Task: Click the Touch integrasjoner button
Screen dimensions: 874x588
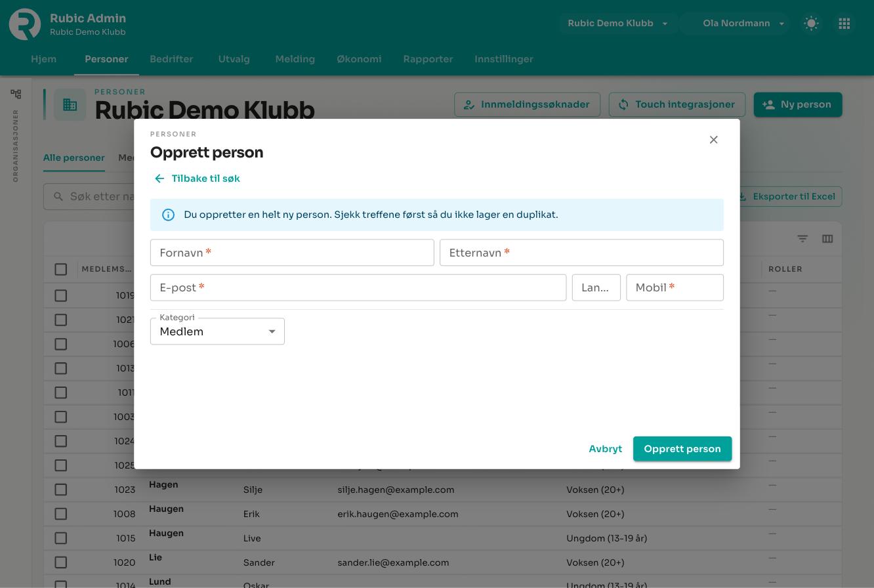Action: point(676,105)
